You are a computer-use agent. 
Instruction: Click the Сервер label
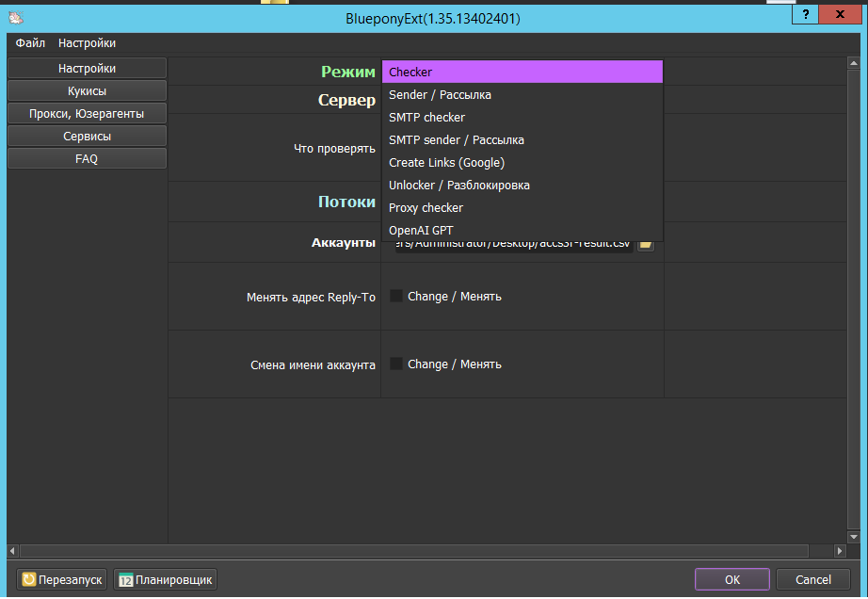pyautogui.click(x=346, y=100)
